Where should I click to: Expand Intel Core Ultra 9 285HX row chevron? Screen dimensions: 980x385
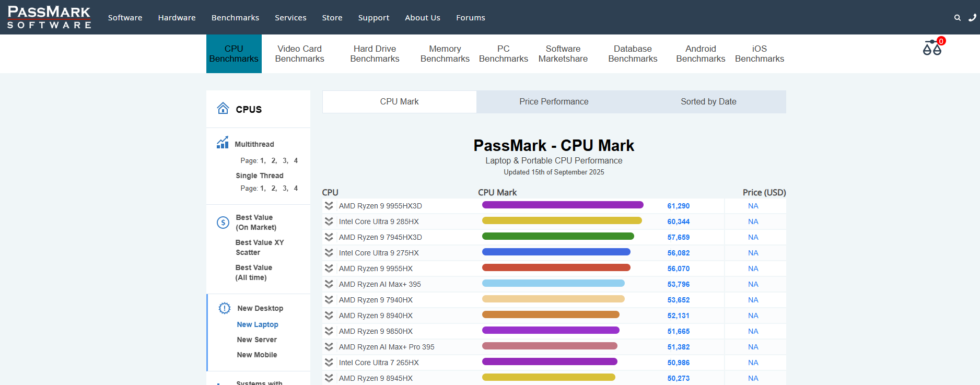coord(329,221)
